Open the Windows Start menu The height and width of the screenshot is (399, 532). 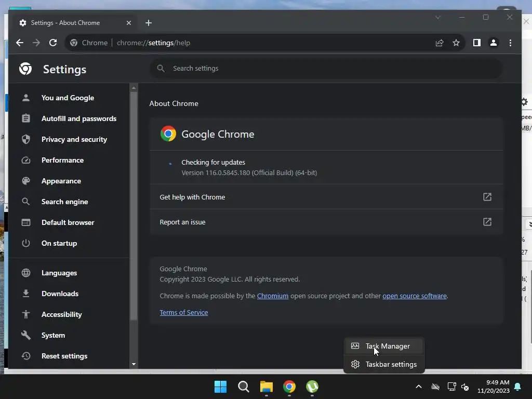coord(220,387)
